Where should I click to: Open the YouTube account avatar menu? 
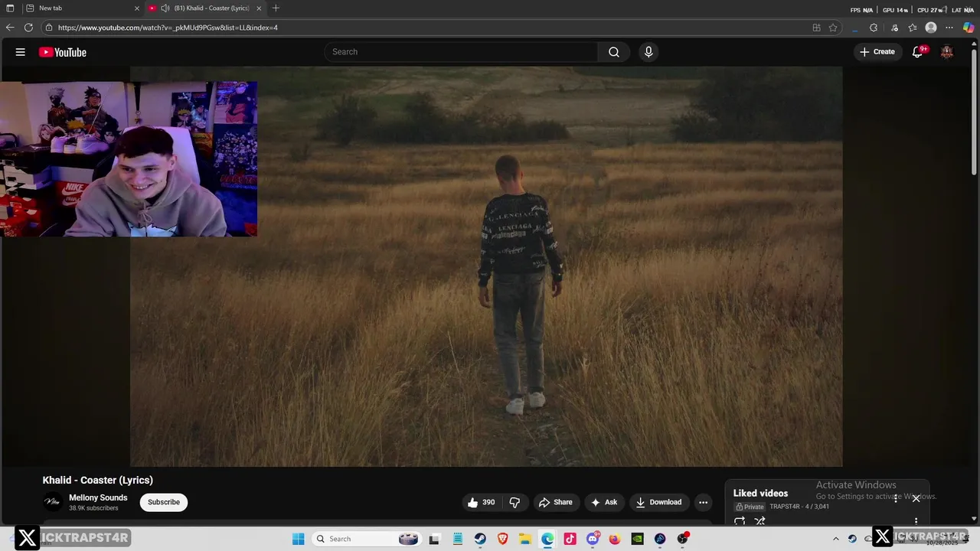click(947, 52)
